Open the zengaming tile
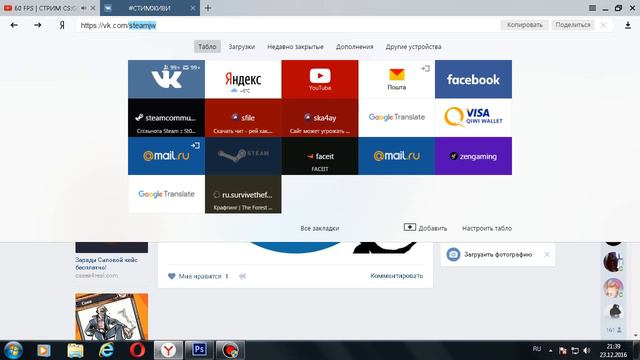Image resolution: width=640 pixels, height=360 pixels. 473,156
